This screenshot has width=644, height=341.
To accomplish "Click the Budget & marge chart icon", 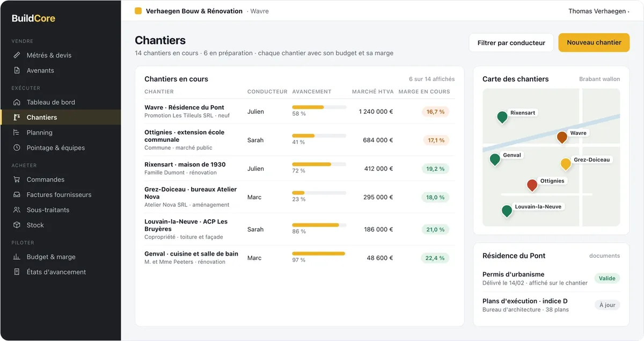I will (17, 257).
